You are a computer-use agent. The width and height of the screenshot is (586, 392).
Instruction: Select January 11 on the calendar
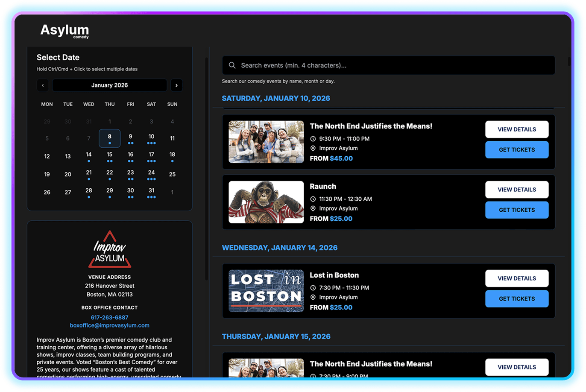tap(173, 138)
